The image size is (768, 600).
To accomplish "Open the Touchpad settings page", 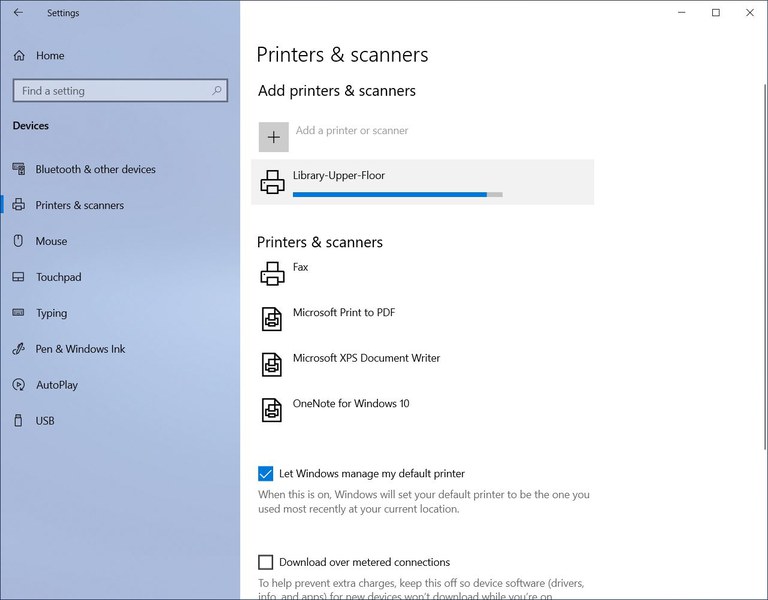I will pos(59,277).
